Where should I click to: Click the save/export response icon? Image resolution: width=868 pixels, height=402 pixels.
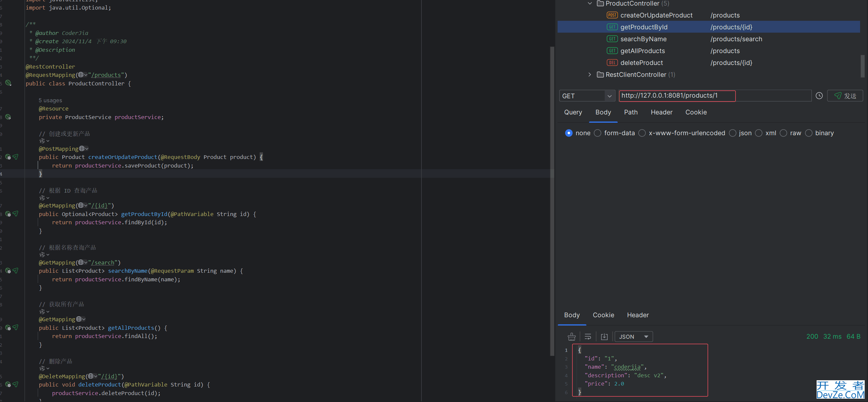(604, 337)
